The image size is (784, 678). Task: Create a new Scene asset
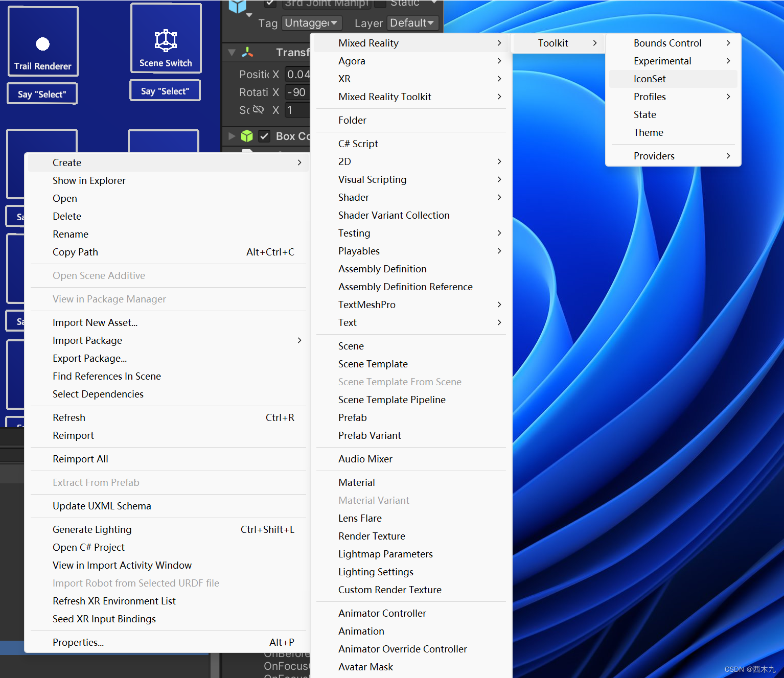click(x=411, y=346)
